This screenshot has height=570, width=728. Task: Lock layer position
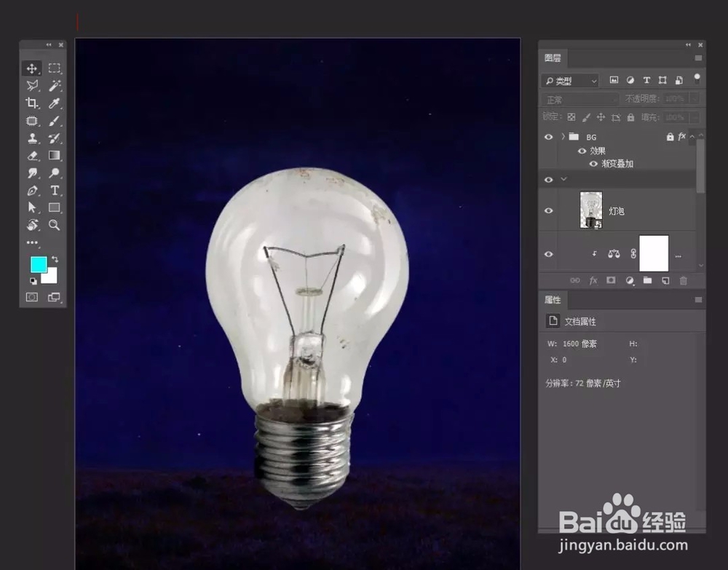[x=601, y=117]
